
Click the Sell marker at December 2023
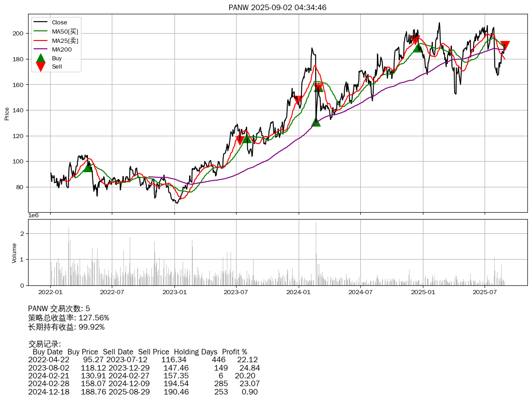pos(298,100)
